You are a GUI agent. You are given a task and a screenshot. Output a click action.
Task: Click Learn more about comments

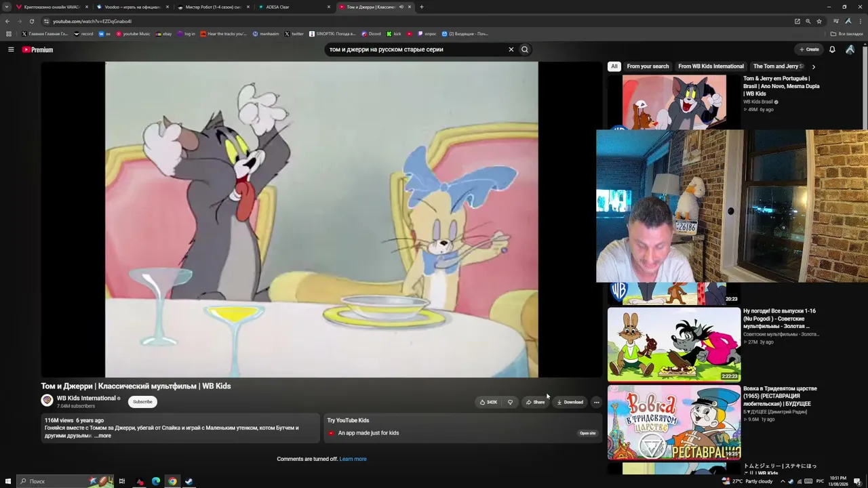[x=353, y=459]
